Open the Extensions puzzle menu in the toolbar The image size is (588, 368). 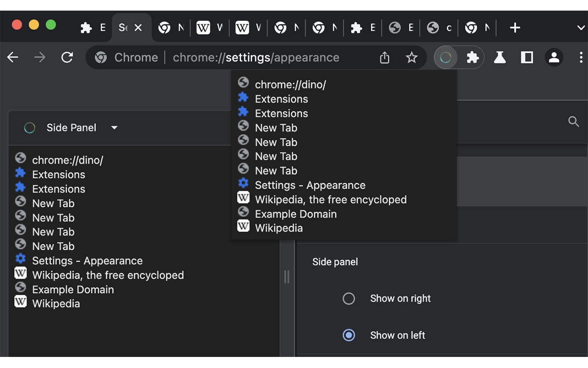[473, 57]
